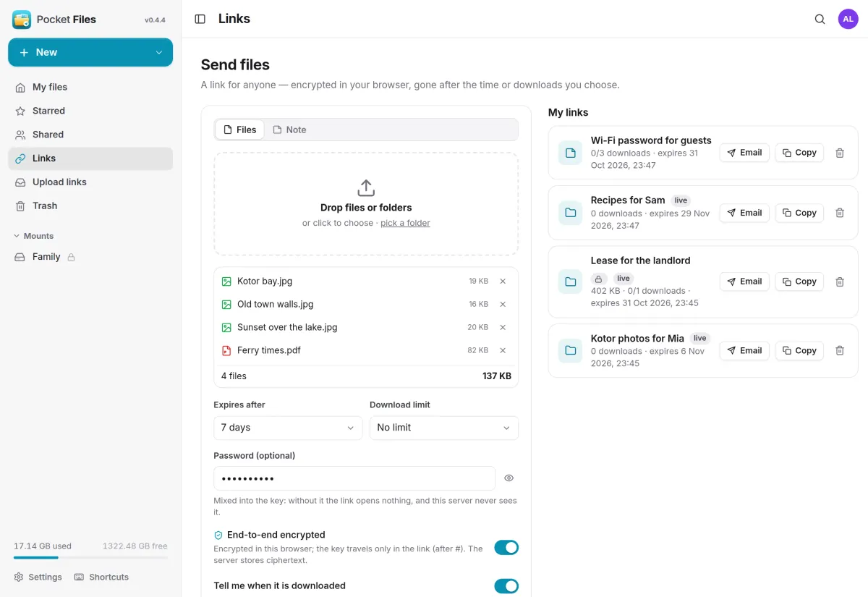Delete the Kotor photos for Mia link
This screenshot has height=597, width=868.
840,350
